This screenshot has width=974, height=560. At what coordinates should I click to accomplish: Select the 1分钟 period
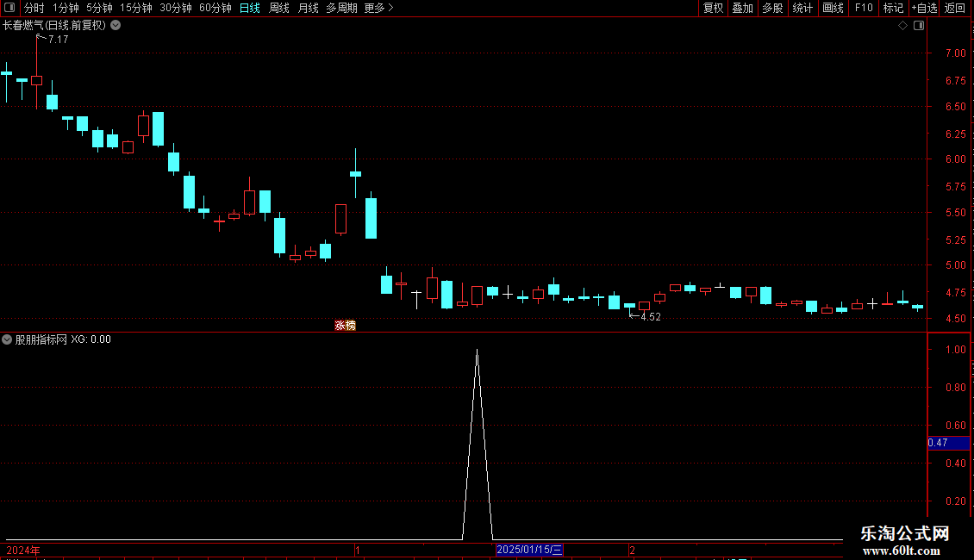click(x=66, y=8)
